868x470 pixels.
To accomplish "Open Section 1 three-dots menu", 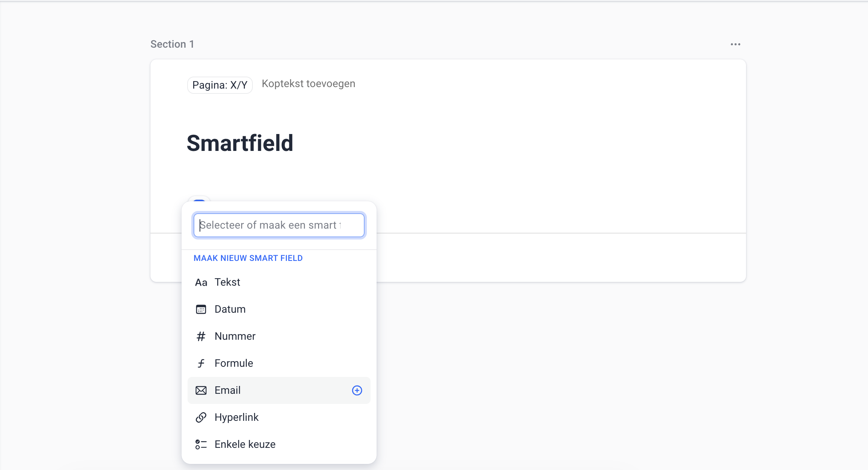I will click(735, 44).
